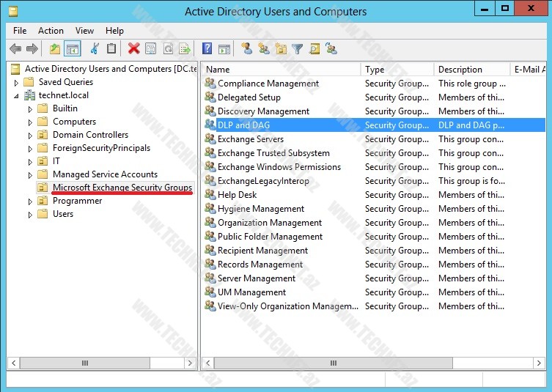Sort by the Name column header

(x=282, y=70)
